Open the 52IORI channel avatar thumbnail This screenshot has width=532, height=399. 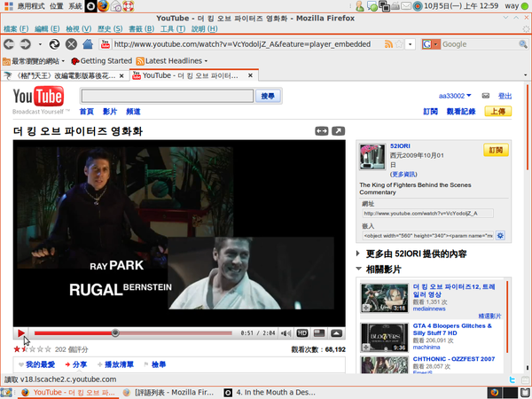372,156
